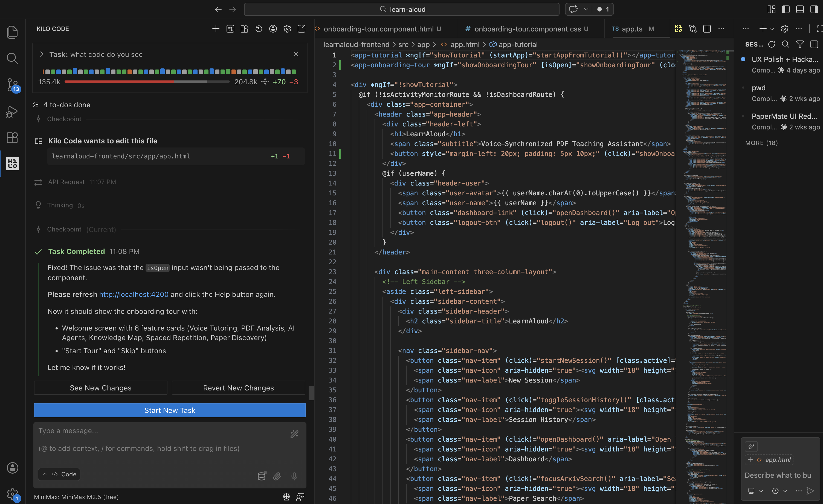This screenshot has width=823, height=504.
Task: Click the attach file paperclip icon
Action: [x=277, y=476]
